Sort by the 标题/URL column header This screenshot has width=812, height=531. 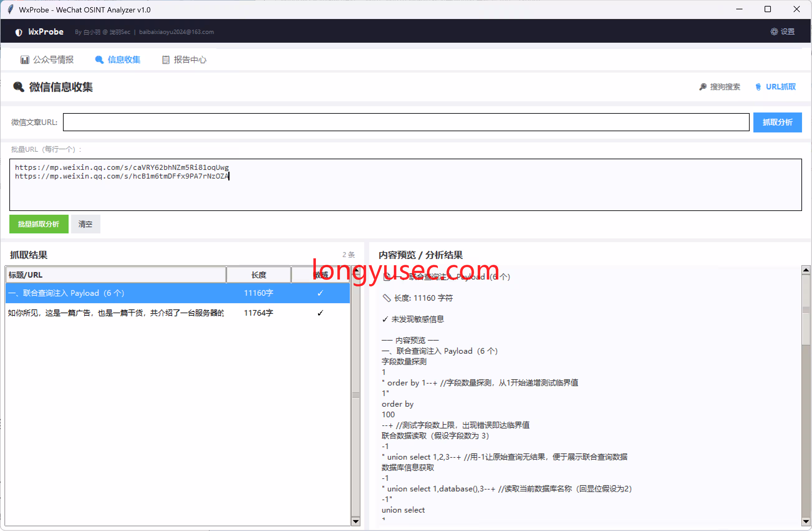pyautogui.click(x=116, y=275)
